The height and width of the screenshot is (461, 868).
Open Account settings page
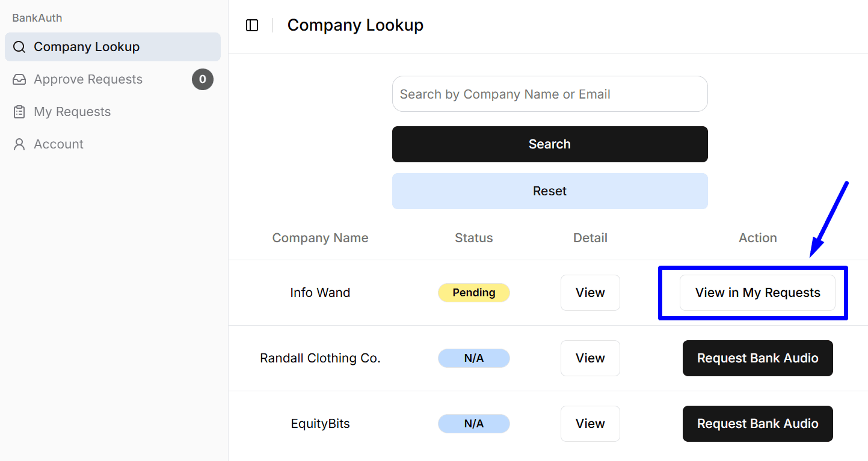tap(58, 144)
